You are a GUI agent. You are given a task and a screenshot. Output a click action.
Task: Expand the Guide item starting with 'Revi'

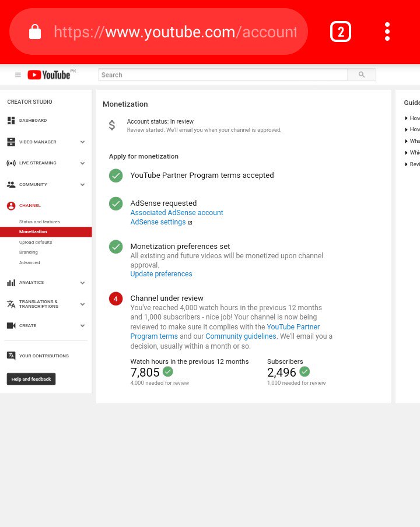[406, 164]
